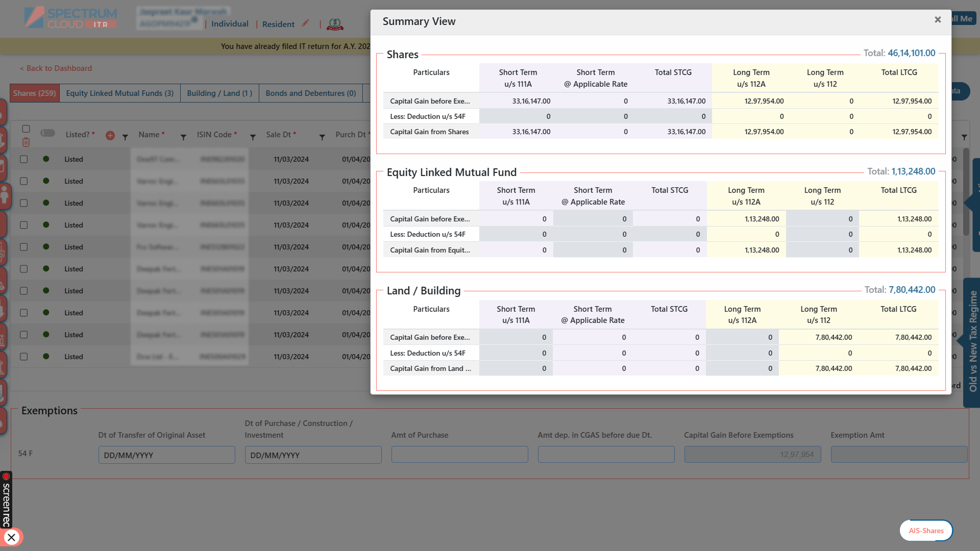Flip the toggle switch in the table header

tap(47, 132)
